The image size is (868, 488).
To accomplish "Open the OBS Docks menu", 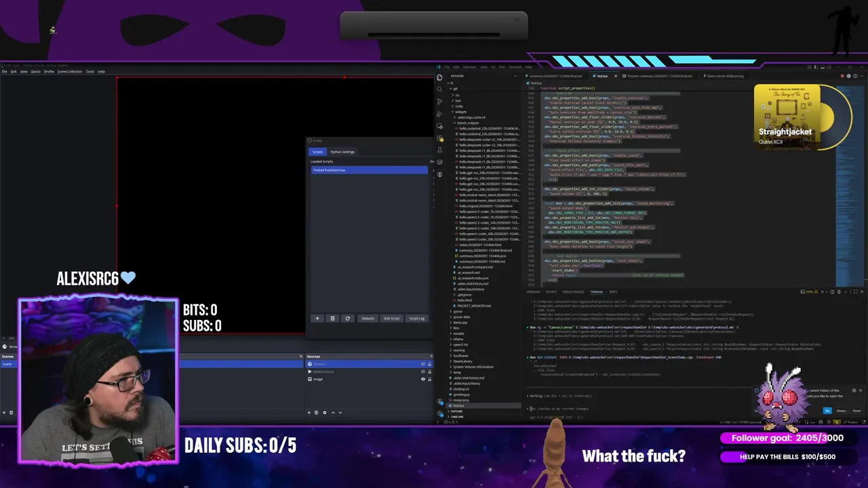I will [35, 71].
